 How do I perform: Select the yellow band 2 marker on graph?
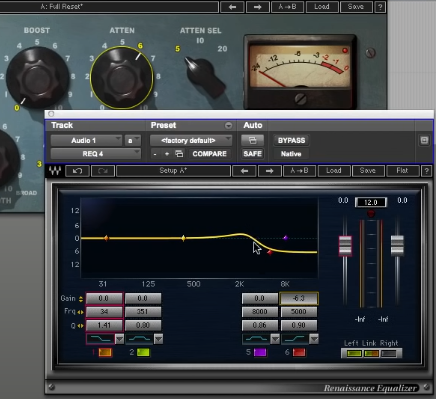click(183, 238)
